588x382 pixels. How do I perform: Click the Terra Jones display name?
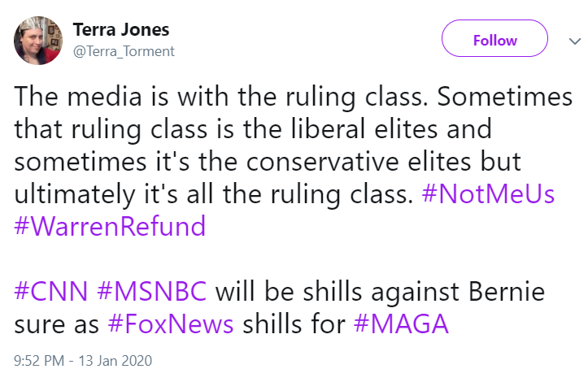click(x=121, y=29)
